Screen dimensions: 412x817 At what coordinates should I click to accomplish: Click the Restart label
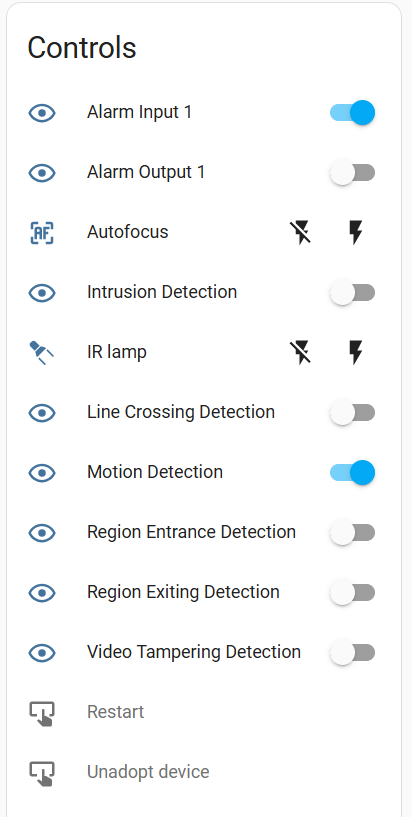click(x=115, y=712)
